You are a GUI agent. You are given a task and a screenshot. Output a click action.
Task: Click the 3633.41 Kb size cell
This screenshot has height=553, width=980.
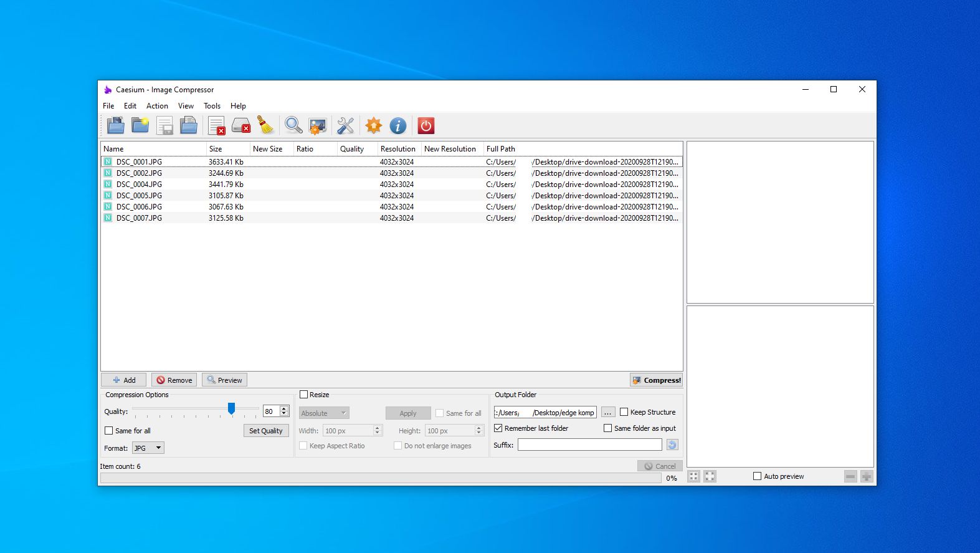coord(226,162)
